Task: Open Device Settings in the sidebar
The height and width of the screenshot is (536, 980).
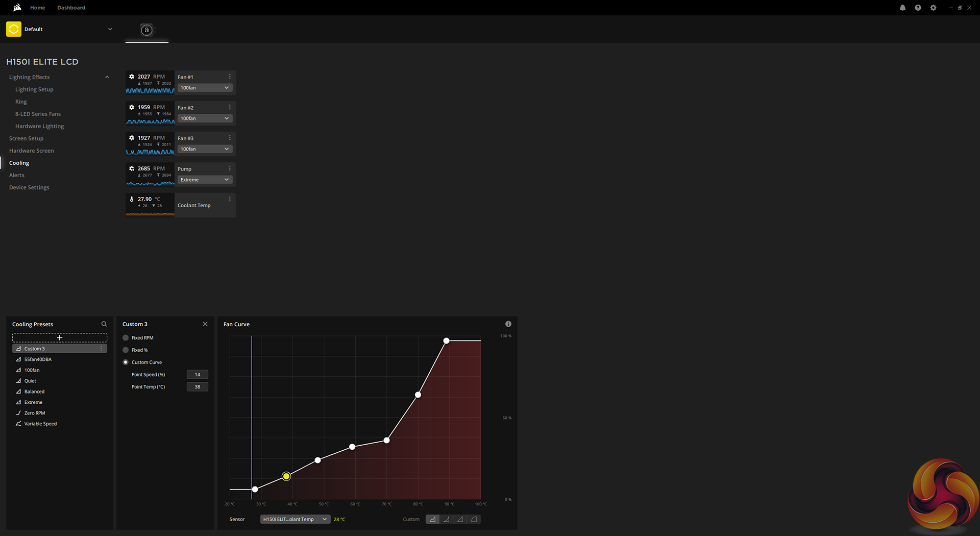Action: 29,187
